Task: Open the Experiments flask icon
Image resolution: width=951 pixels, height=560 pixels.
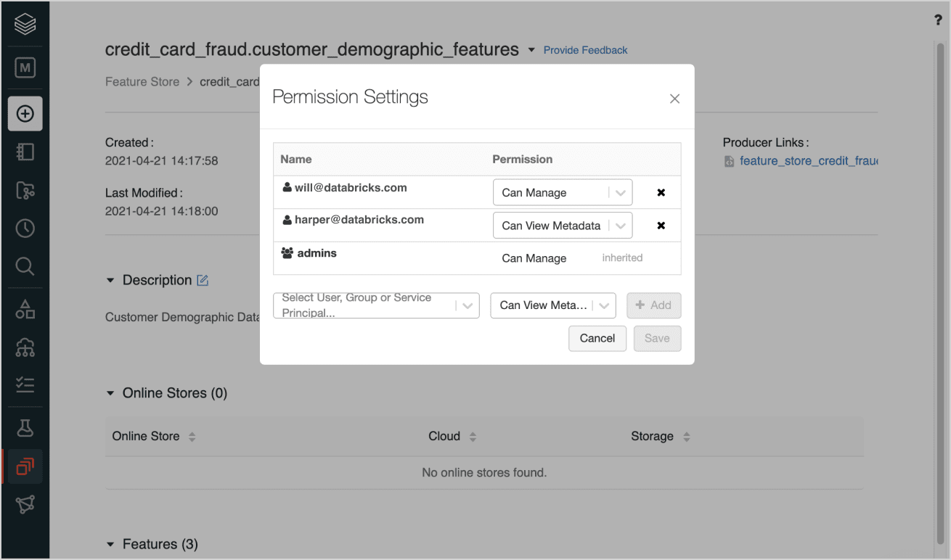Action: click(x=25, y=427)
